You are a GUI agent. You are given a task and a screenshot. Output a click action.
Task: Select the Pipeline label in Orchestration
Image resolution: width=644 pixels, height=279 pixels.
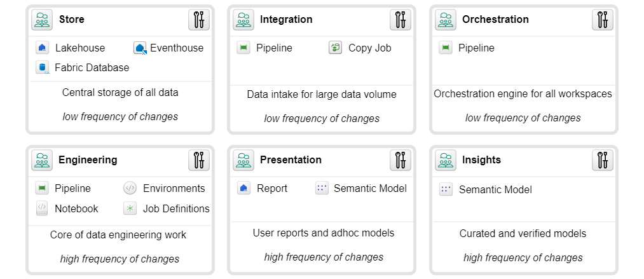click(476, 48)
